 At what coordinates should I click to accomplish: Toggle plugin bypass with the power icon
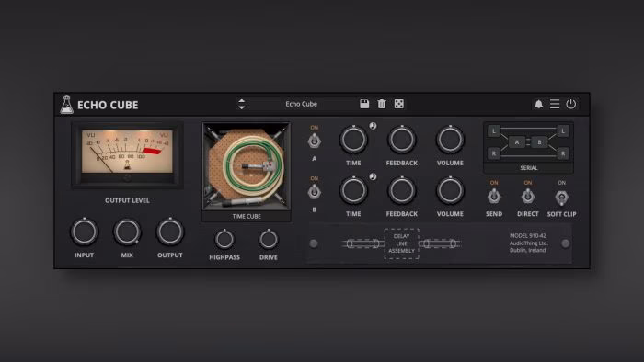pos(571,104)
